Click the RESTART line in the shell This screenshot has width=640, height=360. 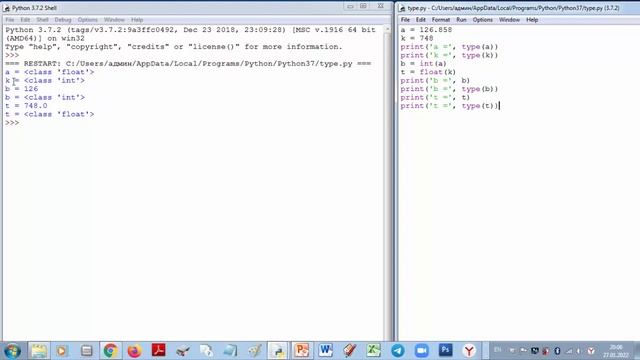coord(188,64)
